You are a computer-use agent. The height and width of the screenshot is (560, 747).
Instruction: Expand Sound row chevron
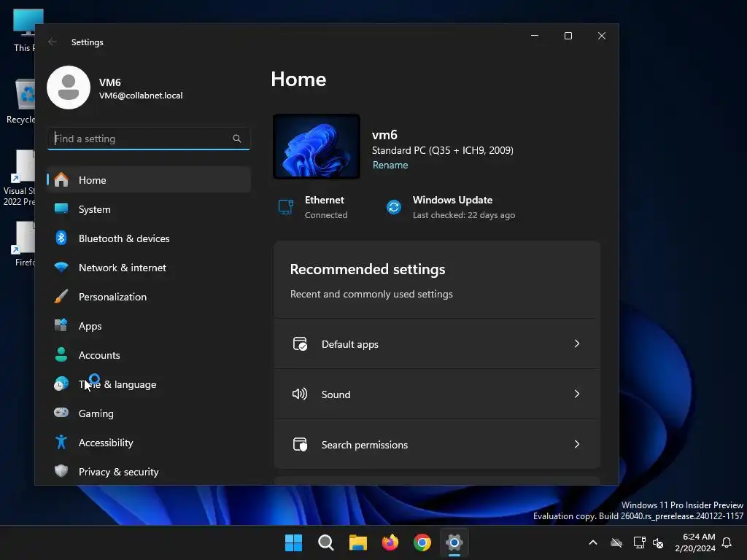point(577,394)
